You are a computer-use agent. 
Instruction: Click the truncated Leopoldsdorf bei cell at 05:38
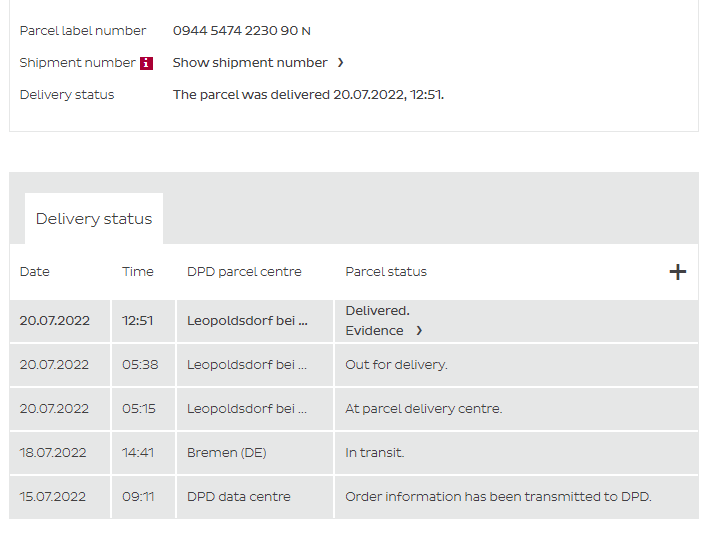[247, 365]
